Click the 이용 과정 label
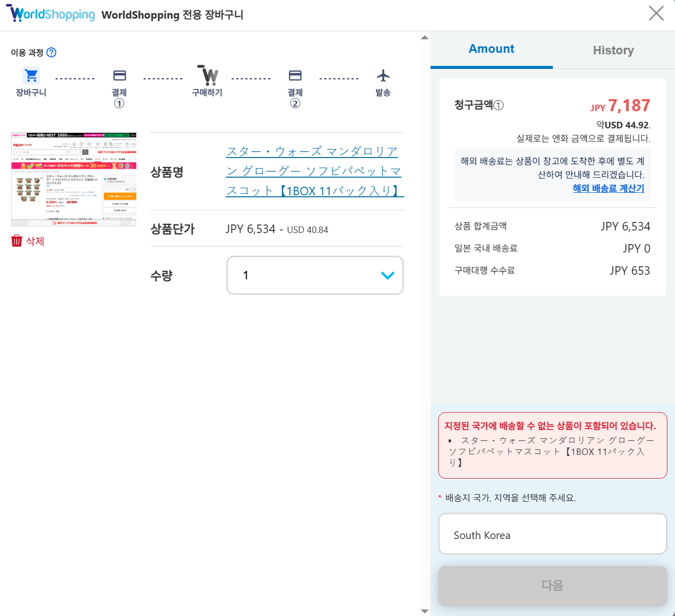 (x=27, y=52)
